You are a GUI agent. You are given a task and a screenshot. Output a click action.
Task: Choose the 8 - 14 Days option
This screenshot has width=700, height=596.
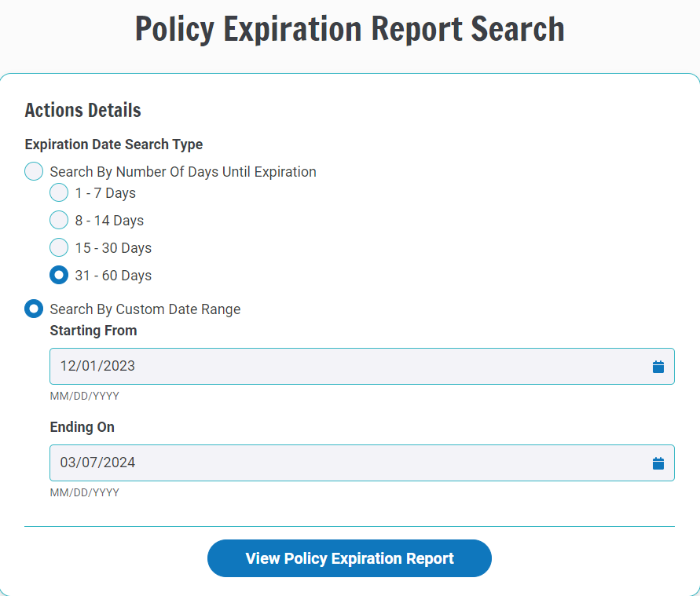(59, 220)
